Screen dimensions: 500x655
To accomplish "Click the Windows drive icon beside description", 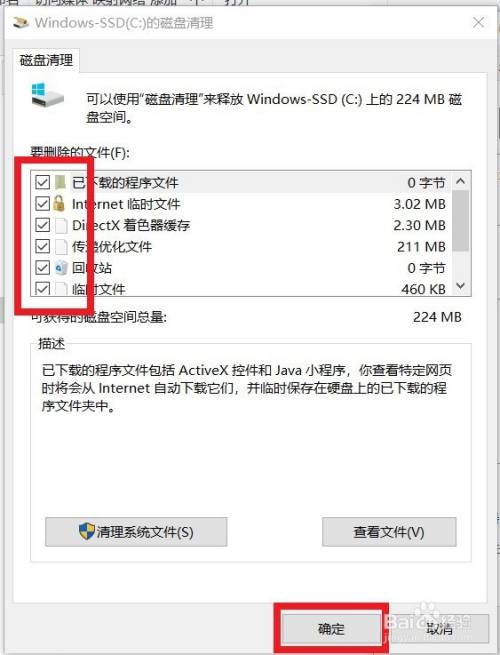I will [47, 96].
